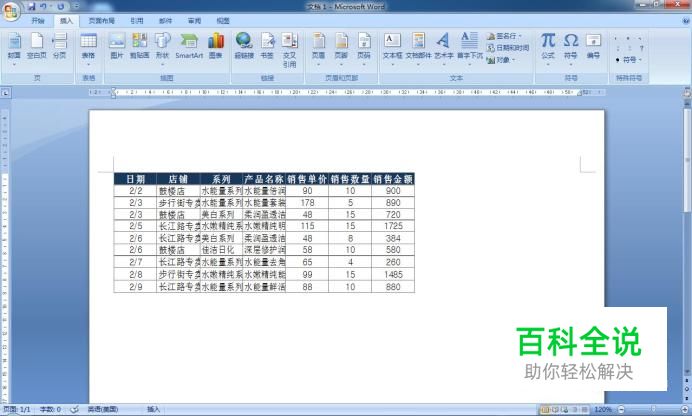
Task: Switch to the Home (开始) tab
Action: pyautogui.click(x=38, y=21)
